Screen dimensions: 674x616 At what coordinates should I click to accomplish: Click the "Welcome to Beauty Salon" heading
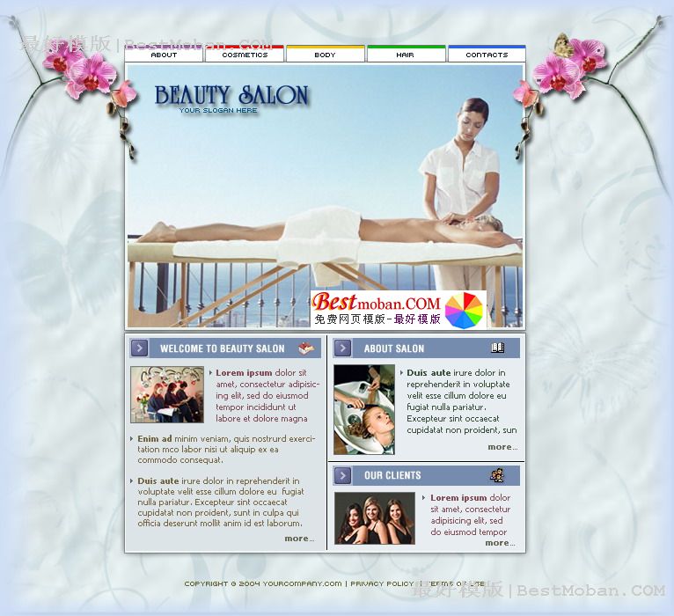pyautogui.click(x=223, y=348)
